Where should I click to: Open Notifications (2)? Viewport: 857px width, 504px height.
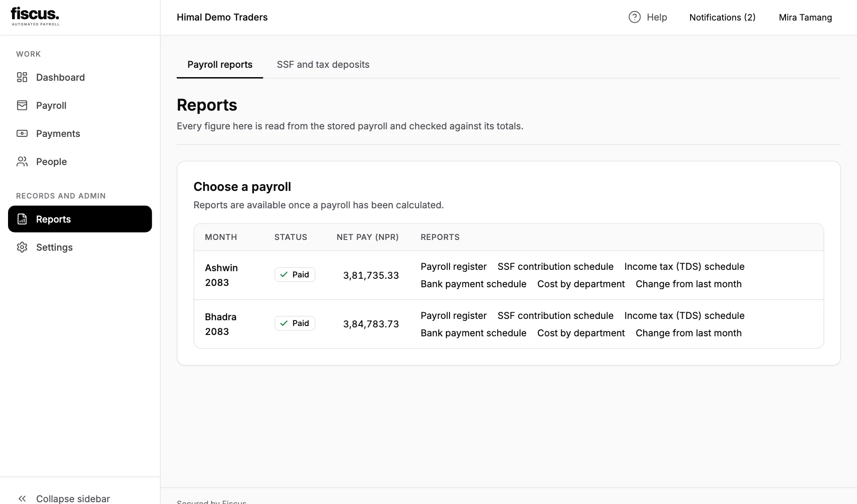pyautogui.click(x=722, y=17)
